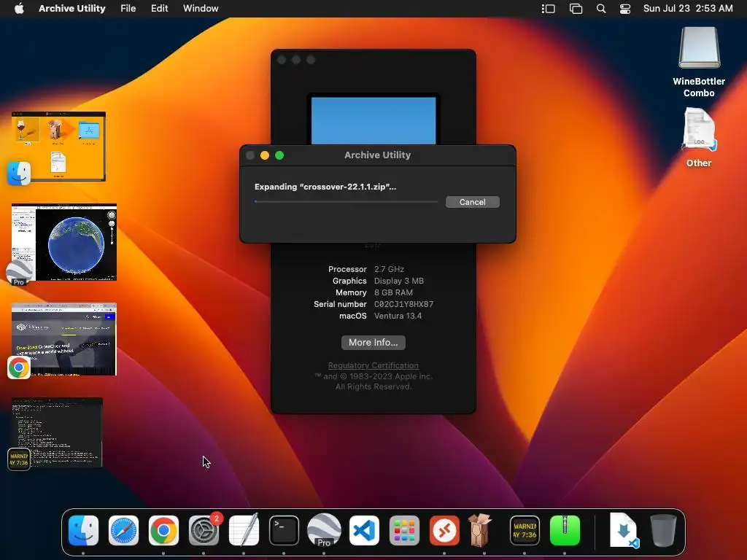Open Spotlight search in menu bar
747x560 pixels.
point(601,9)
